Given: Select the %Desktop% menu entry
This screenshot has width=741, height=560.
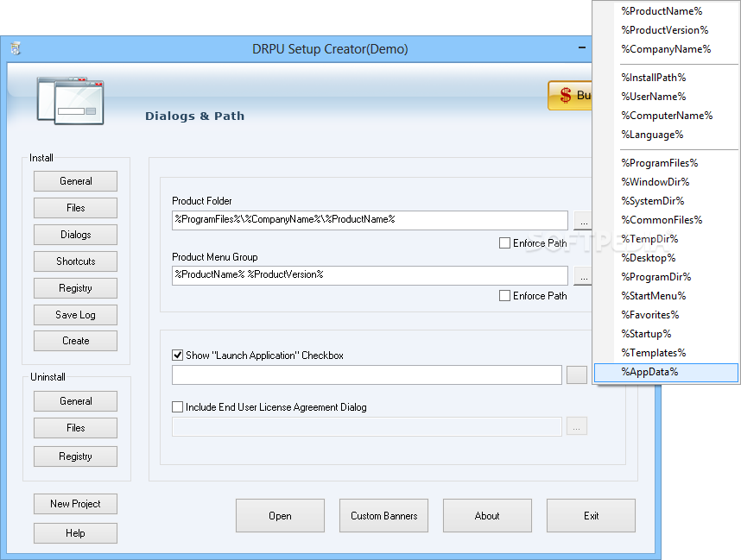Looking at the screenshot, I should [667, 258].
